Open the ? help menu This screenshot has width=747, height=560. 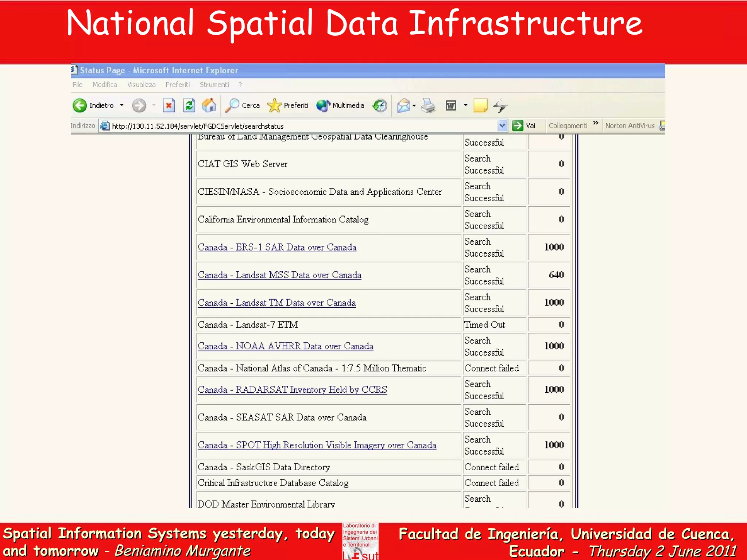(x=240, y=85)
